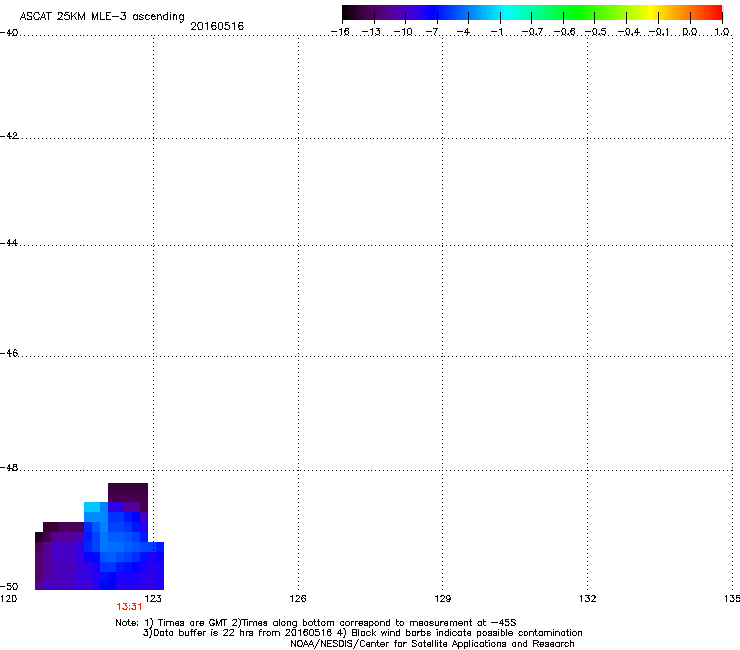
Task: Click the -7 color scale label
Action: point(432,32)
